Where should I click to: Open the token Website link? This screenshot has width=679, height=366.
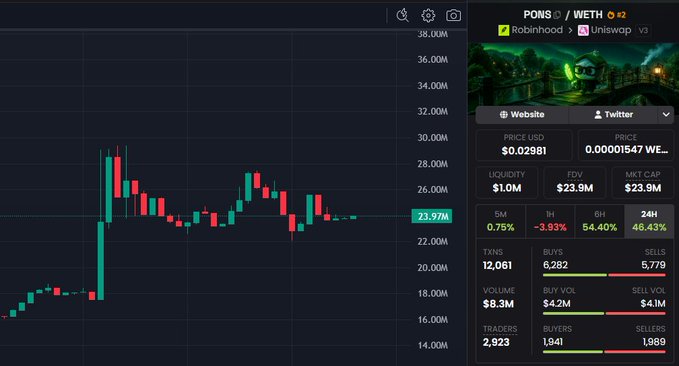pos(522,115)
